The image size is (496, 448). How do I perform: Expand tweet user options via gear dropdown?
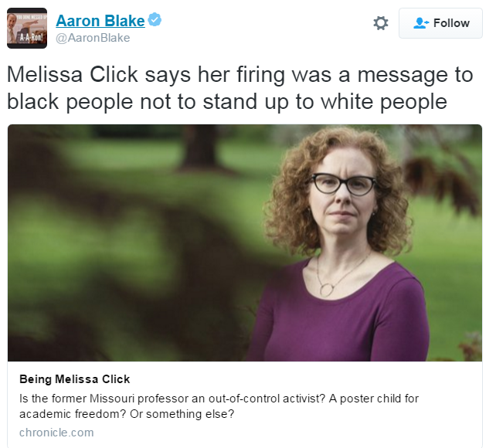[x=381, y=23]
